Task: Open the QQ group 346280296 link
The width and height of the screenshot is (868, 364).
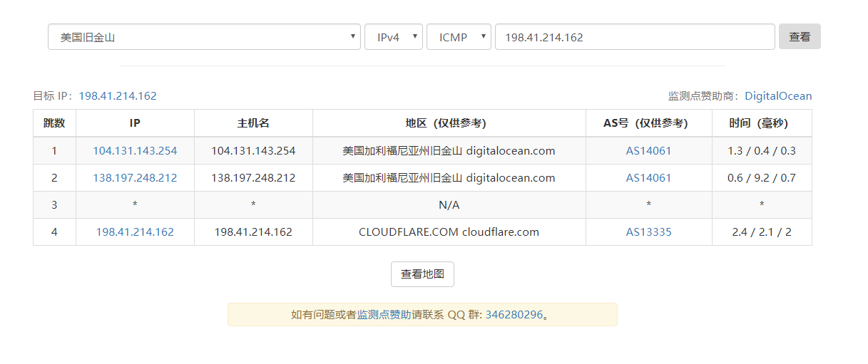Action: pyautogui.click(x=514, y=315)
